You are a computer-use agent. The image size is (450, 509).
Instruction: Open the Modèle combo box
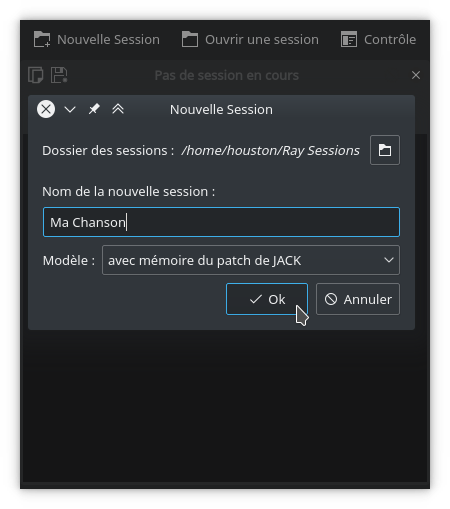pos(251,260)
